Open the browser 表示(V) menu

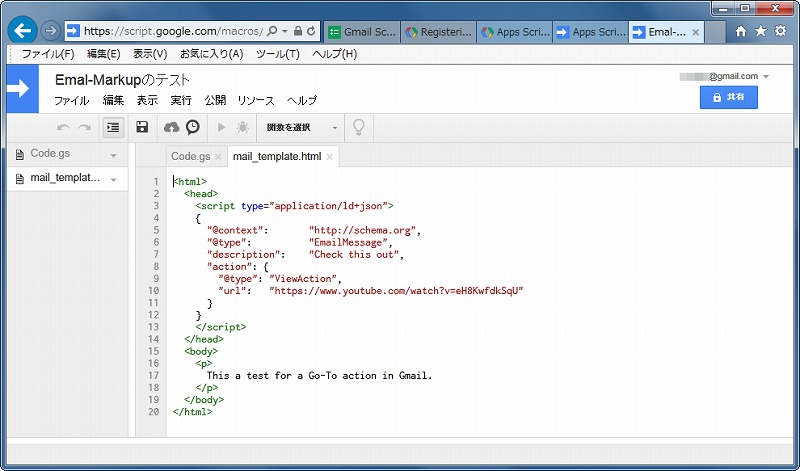click(150, 54)
